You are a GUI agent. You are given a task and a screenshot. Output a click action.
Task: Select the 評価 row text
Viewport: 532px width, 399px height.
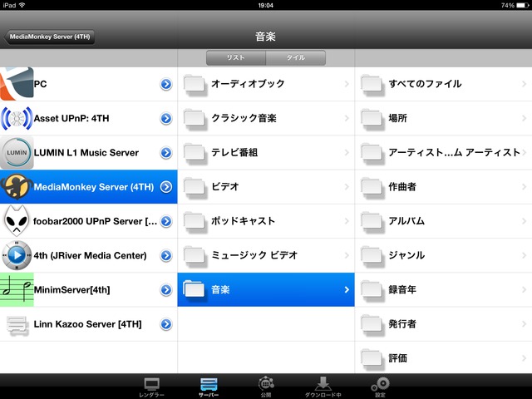click(x=398, y=358)
